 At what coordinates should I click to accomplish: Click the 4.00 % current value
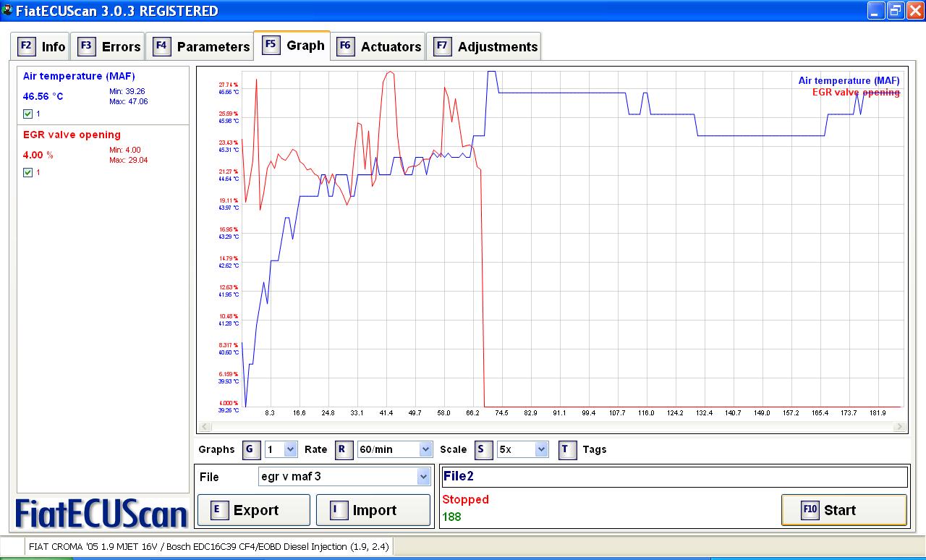click(38, 155)
